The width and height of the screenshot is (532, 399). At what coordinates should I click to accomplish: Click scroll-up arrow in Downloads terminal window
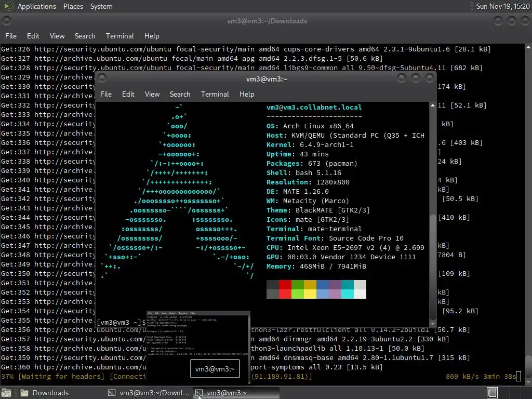tap(528, 47)
